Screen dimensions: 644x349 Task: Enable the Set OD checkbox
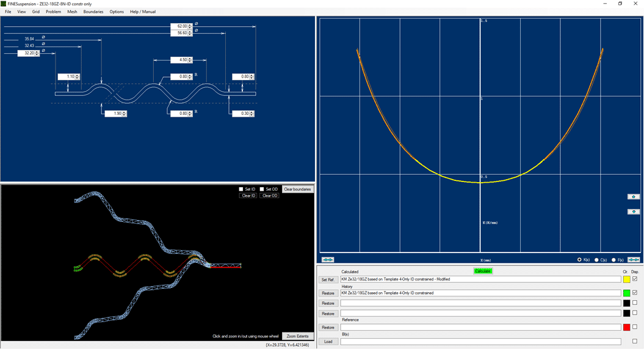pos(262,189)
